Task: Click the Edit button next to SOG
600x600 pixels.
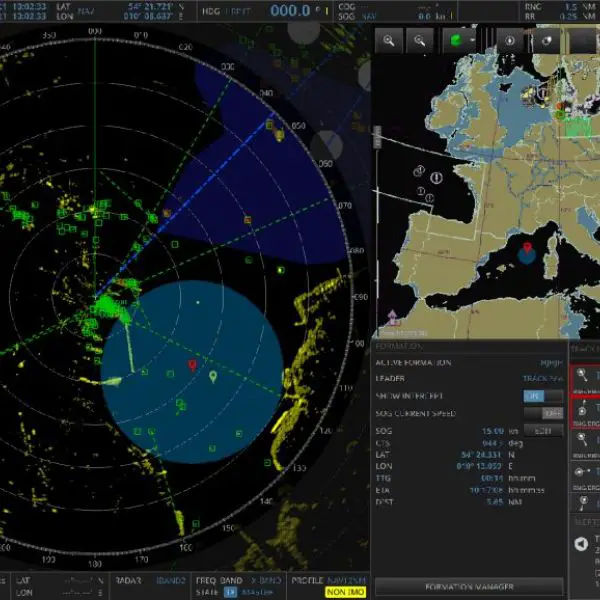Action: point(543,430)
